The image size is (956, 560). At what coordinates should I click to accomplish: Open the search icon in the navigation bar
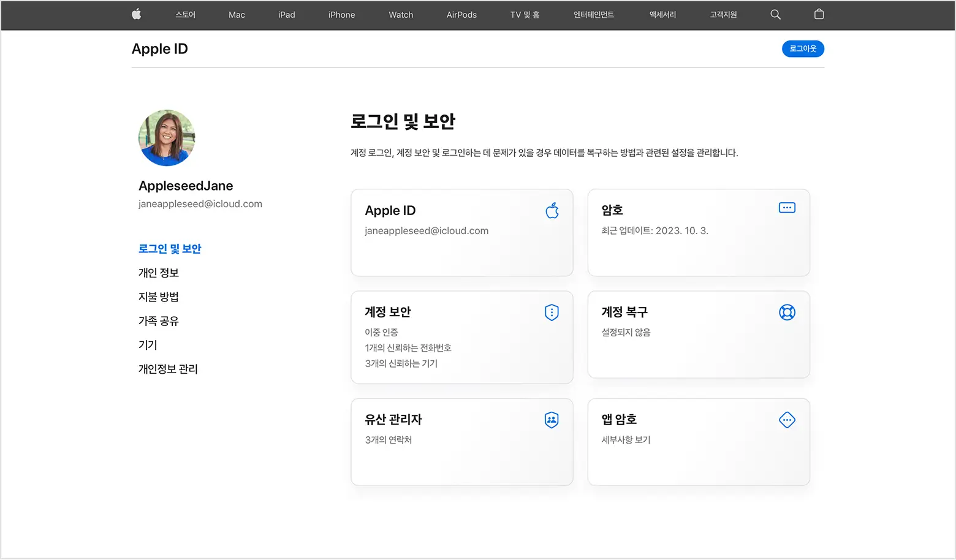[x=775, y=14]
